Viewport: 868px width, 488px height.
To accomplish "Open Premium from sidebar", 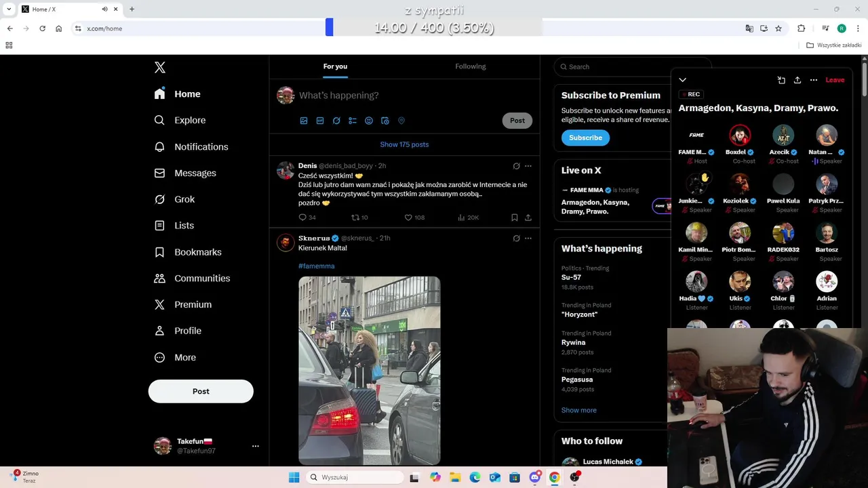I will [x=183, y=304].
